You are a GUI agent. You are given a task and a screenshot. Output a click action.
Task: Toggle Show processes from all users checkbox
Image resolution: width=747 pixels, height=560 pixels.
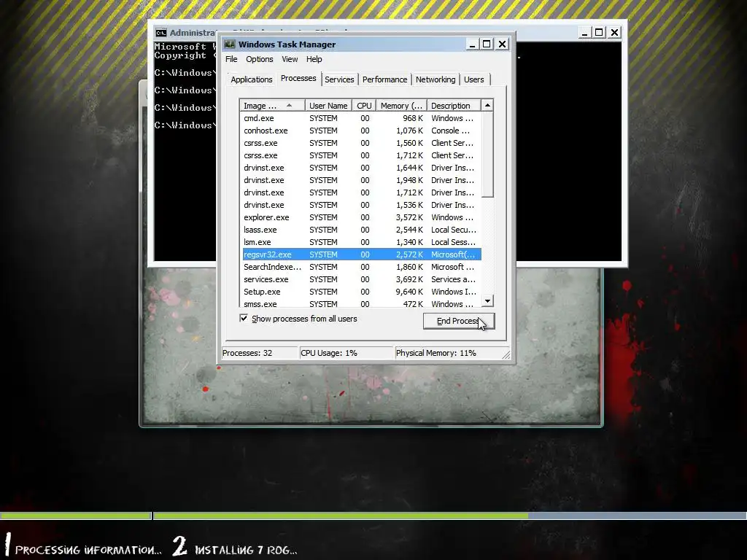(244, 318)
